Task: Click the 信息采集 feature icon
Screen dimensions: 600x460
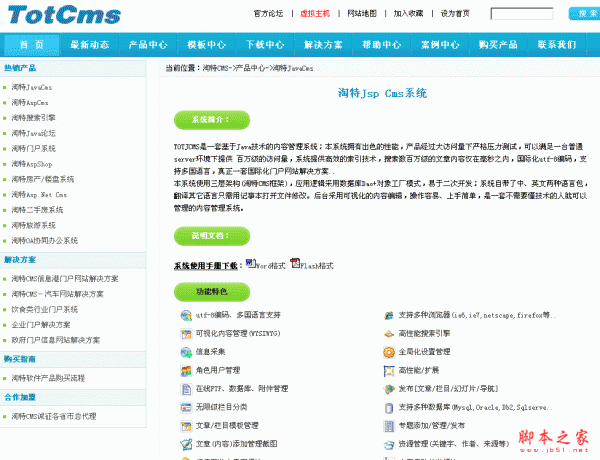Action: pos(186,352)
